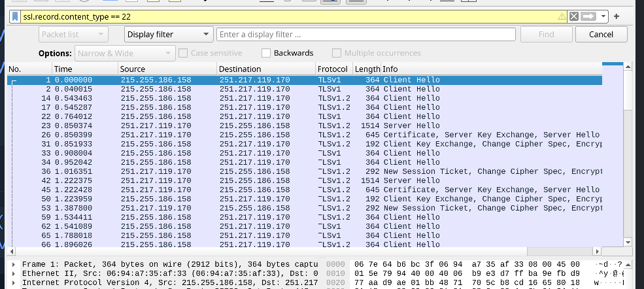This screenshot has width=644, height=289.
Task: Select packet 50 at time 1.223959
Action: 305,199
